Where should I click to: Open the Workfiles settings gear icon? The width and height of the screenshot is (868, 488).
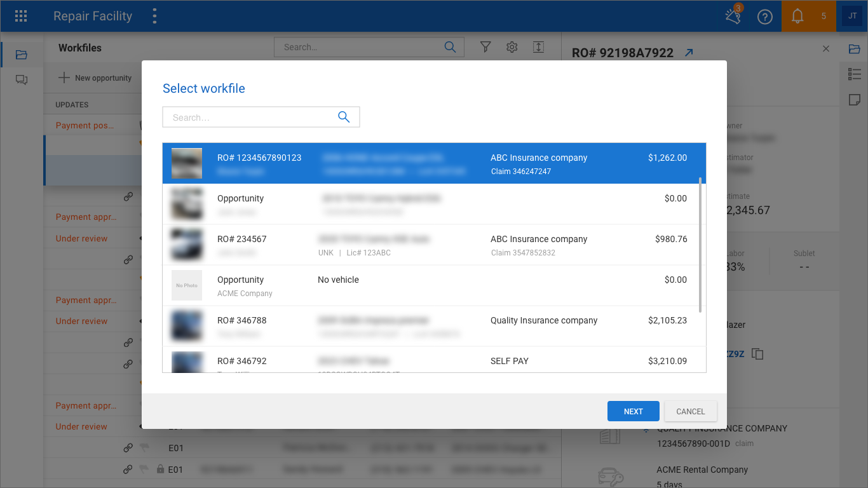pos(512,47)
